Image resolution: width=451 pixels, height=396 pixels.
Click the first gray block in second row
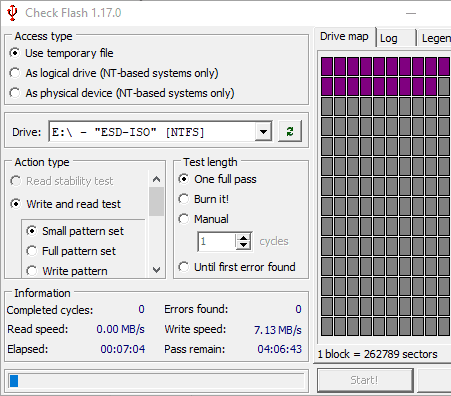pos(444,86)
